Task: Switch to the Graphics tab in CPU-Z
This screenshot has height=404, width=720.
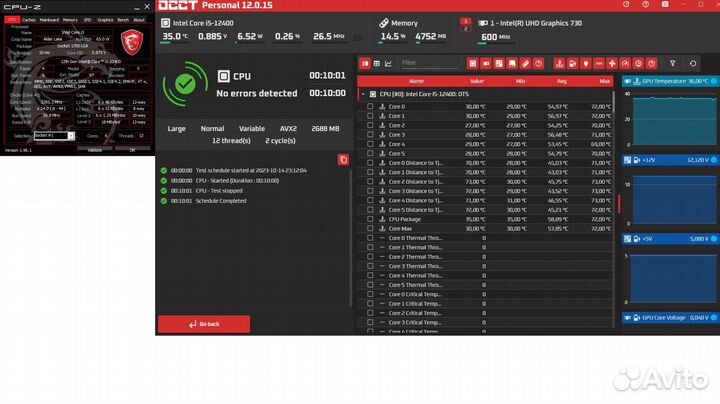Action: 105,19
